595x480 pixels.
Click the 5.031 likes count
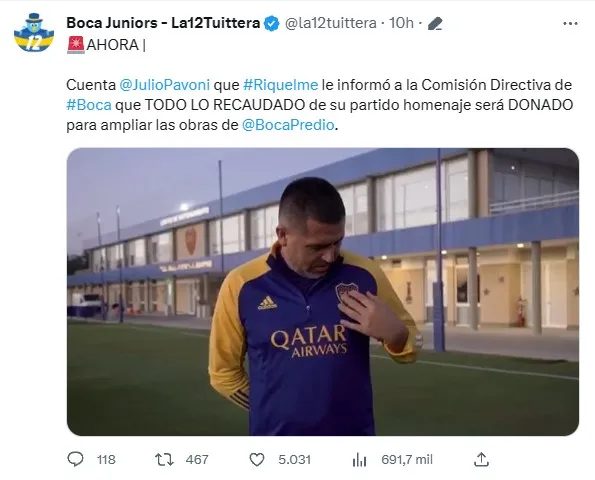294,460
